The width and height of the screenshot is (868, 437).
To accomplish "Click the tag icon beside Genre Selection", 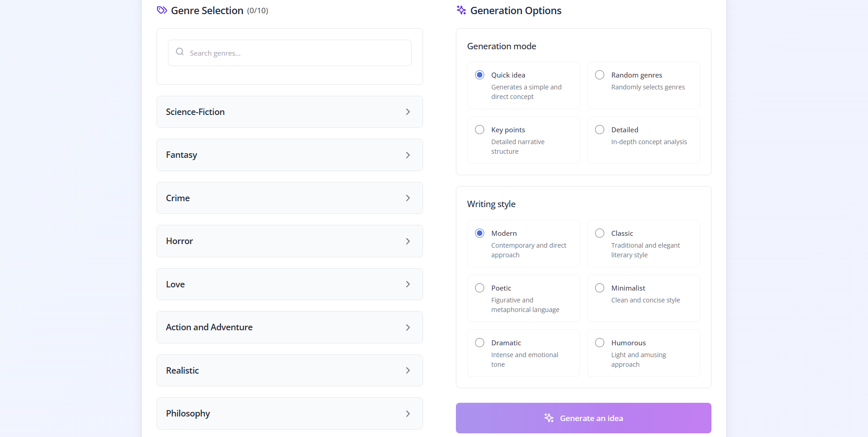I will pyautogui.click(x=162, y=10).
